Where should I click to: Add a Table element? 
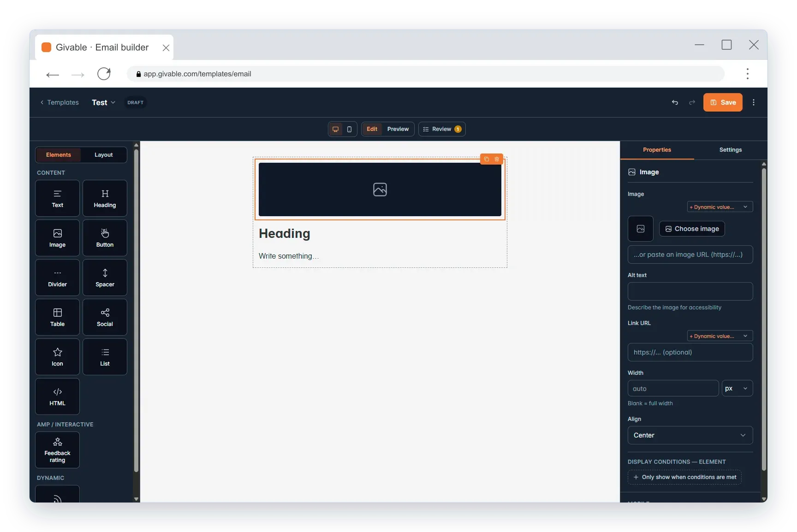(x=57, y=317)
